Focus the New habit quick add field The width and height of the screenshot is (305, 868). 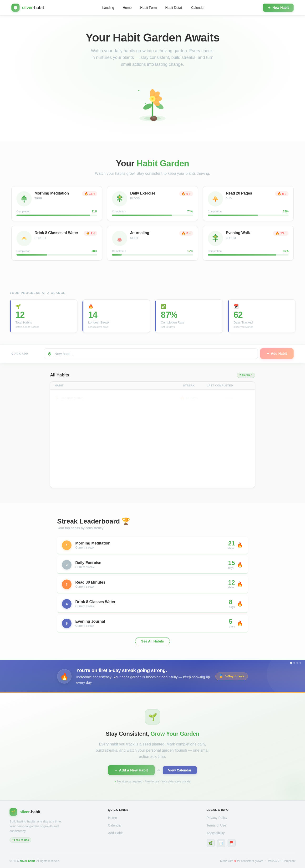[x=151, y=354]
